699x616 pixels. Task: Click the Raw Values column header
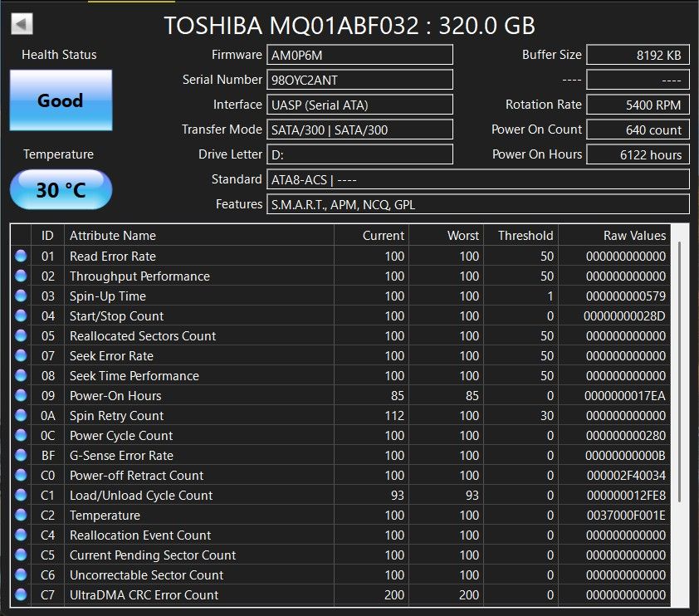click(x=614, y=235)
